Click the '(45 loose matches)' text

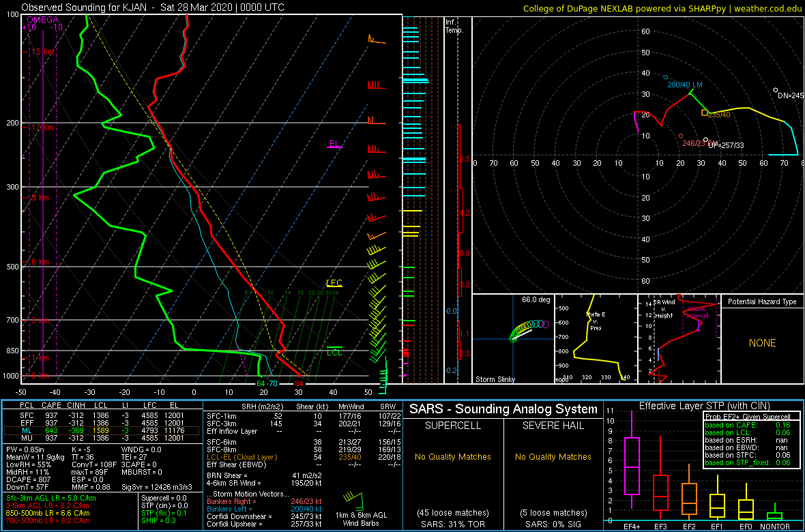click(454, 512)
